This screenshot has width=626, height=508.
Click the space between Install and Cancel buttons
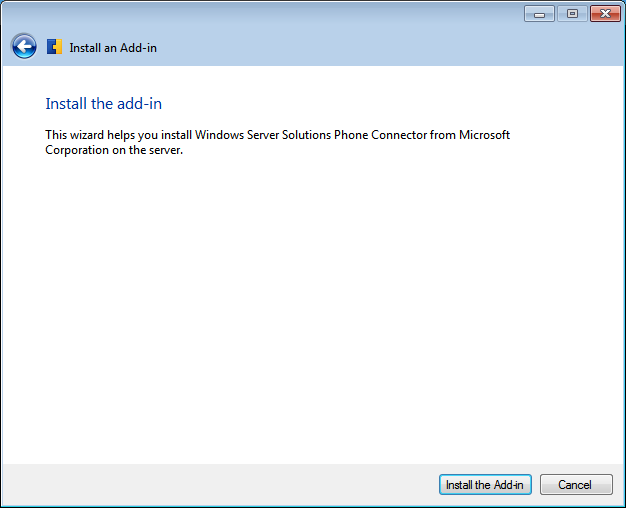click(536, 485)
